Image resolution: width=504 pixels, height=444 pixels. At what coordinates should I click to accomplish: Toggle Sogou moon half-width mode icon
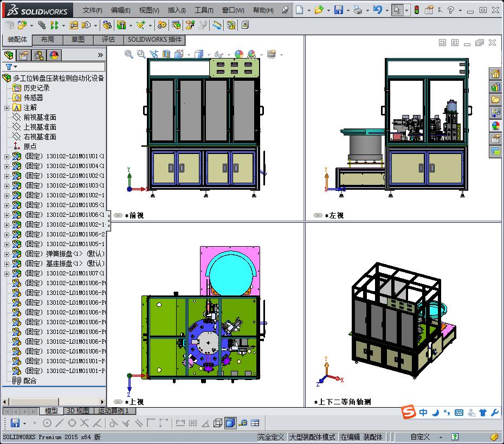coord(436,412)
